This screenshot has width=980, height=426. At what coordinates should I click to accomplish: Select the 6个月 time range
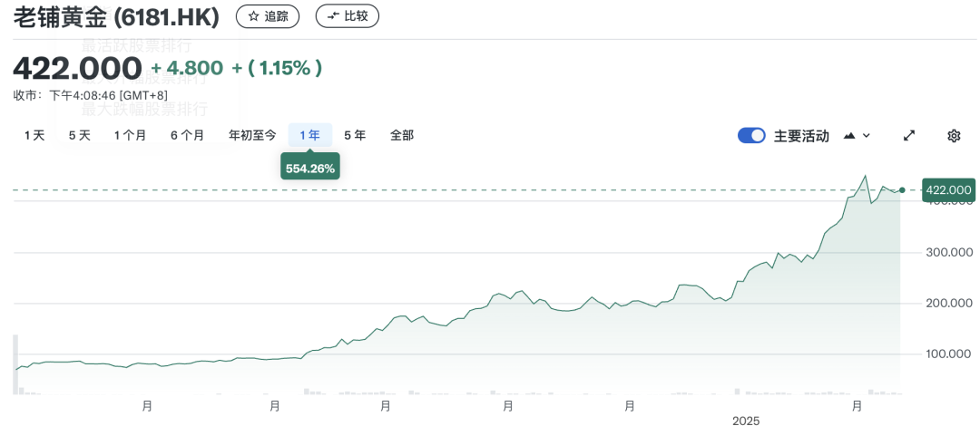click(x=187, y=136)
